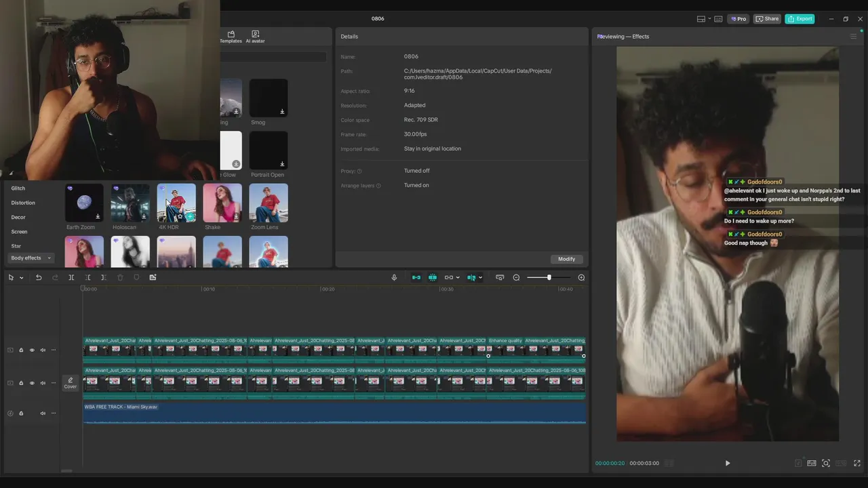
Task: Click the Export button
Action: [x=800, y=19]
